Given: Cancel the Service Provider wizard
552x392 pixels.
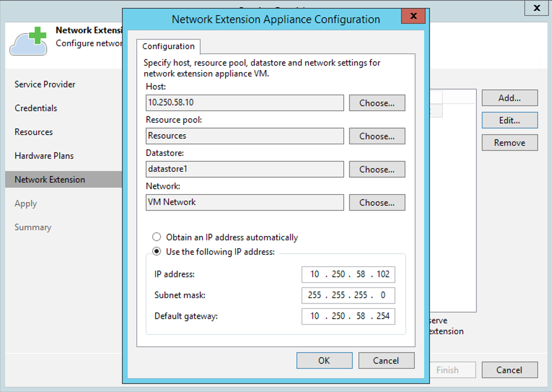Looking at the screenshot, I should pyautogui.click(x=510, y=370).
